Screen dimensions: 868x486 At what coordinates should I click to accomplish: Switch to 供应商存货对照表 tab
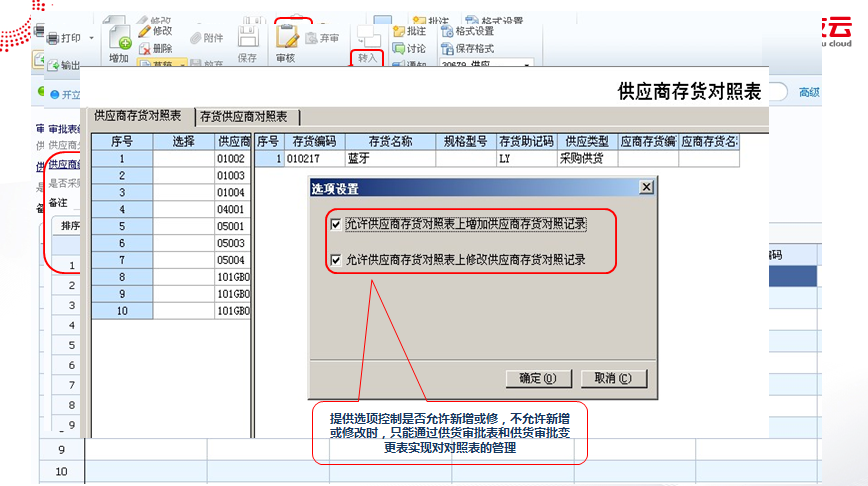point(138,116)
